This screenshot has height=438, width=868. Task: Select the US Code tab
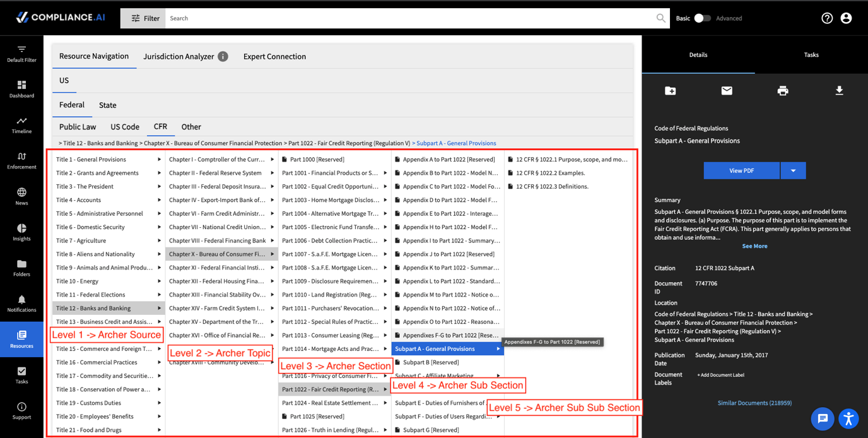(x=125, y=127)
